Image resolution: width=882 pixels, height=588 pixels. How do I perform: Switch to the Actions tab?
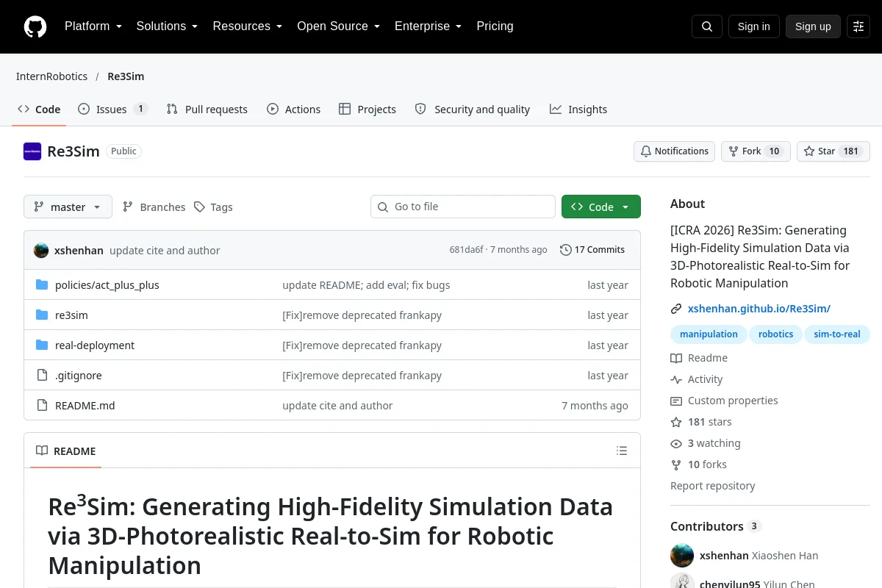(x=294, y=110)
